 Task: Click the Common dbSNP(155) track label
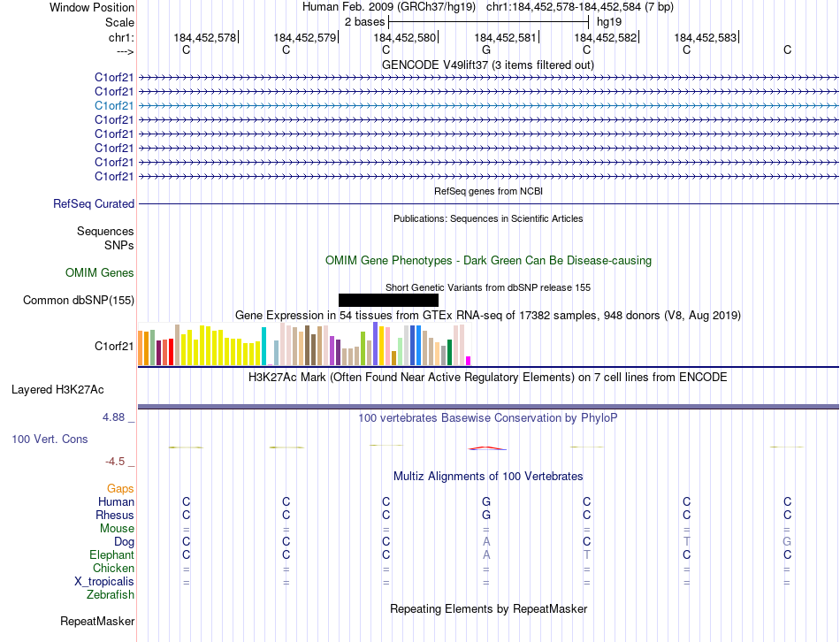click(79, 301)
